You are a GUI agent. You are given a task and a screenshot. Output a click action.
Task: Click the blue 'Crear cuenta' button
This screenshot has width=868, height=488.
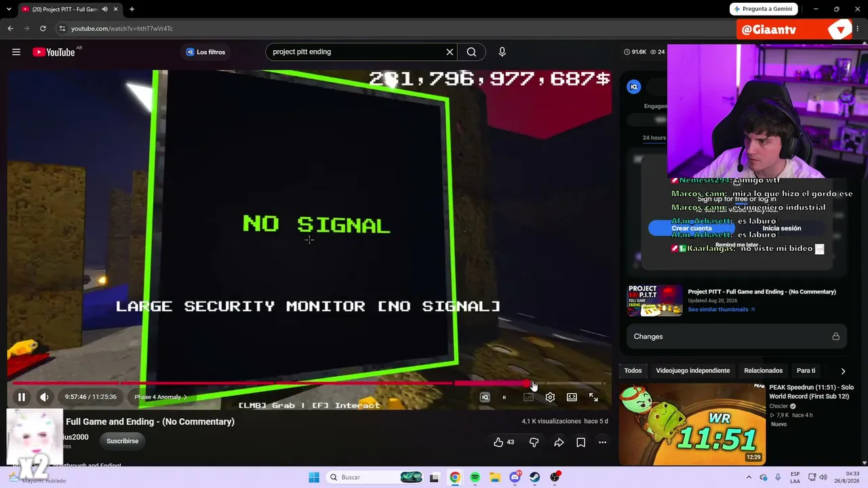pyautogui.click(x=691, y=228)
